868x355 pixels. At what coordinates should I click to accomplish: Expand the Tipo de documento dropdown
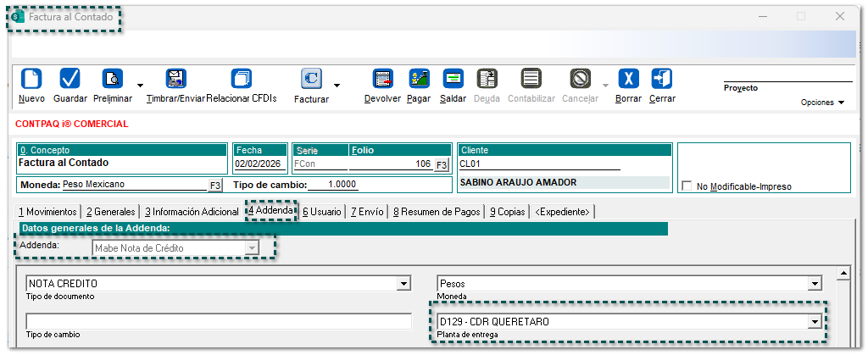pos(402,284)
